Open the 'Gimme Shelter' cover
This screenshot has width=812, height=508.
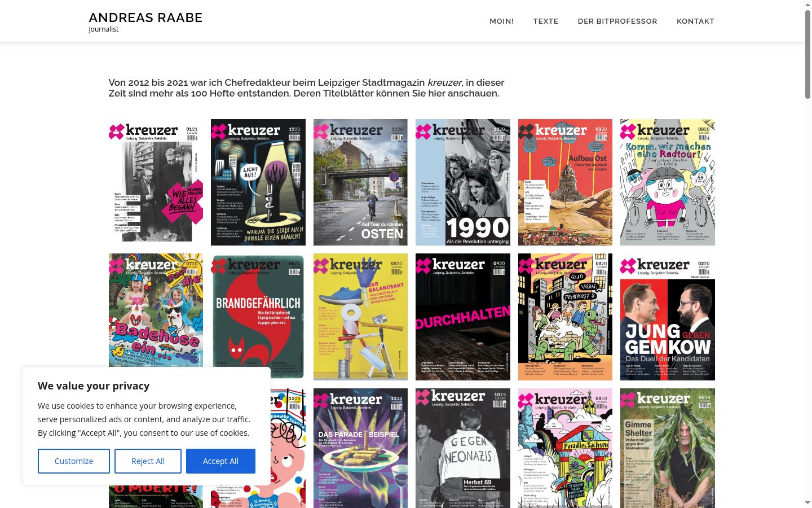[x=668, y=448]
